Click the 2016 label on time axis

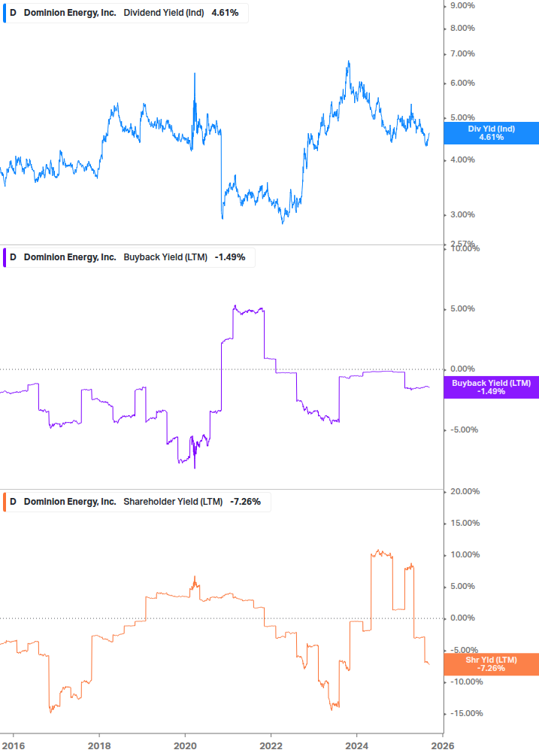(13, 746)
